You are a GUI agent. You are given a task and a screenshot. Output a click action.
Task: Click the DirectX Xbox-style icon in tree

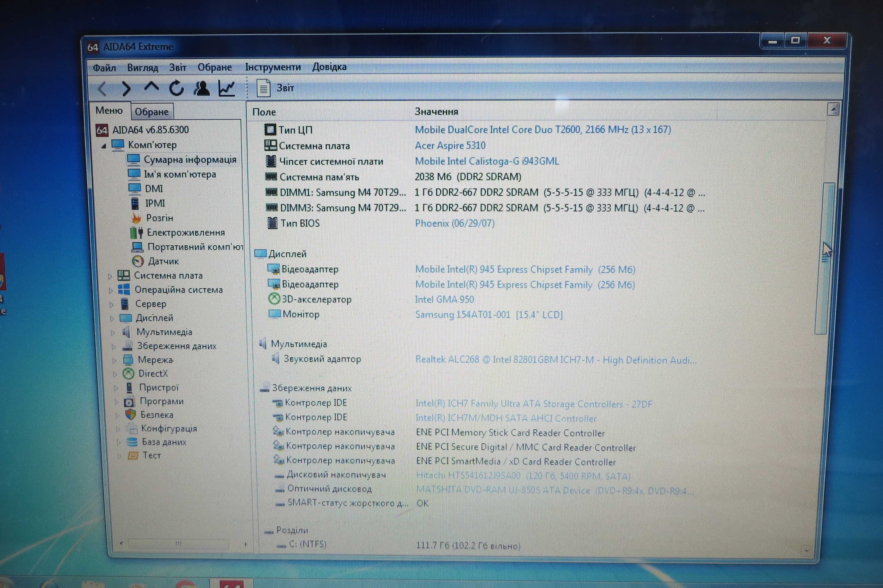128,373
